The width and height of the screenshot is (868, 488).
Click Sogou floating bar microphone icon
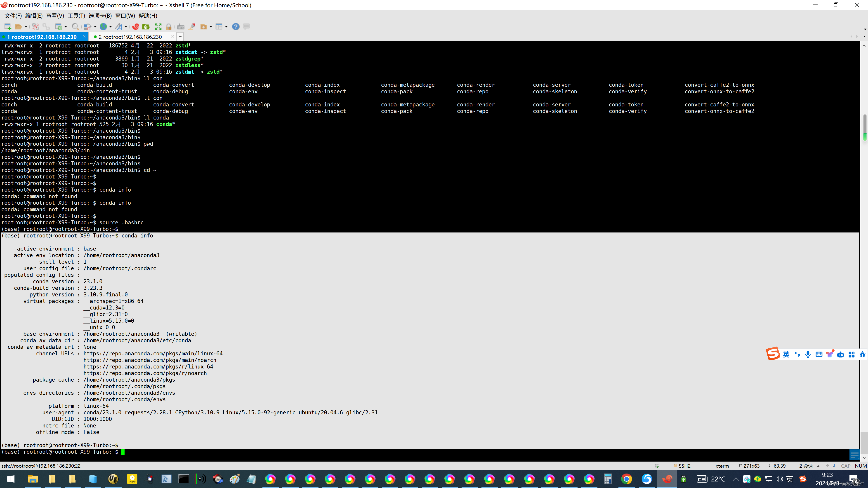(x=808, y=354)
